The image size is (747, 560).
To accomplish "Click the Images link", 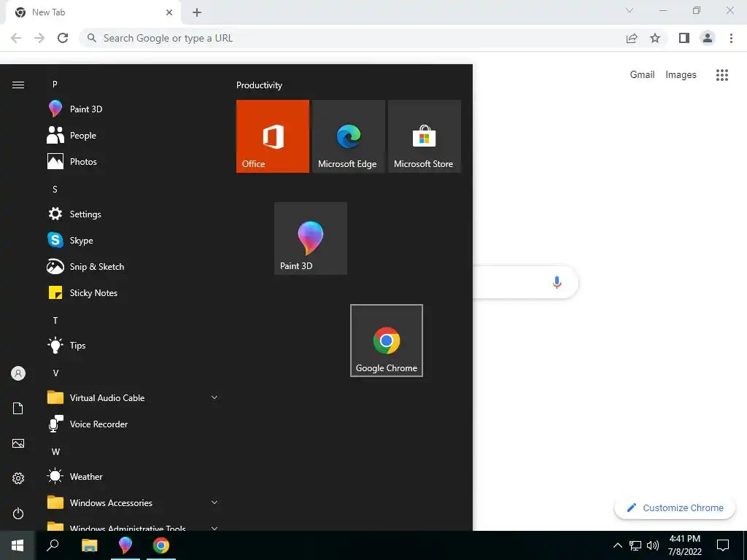I will [x=681, y=75].
